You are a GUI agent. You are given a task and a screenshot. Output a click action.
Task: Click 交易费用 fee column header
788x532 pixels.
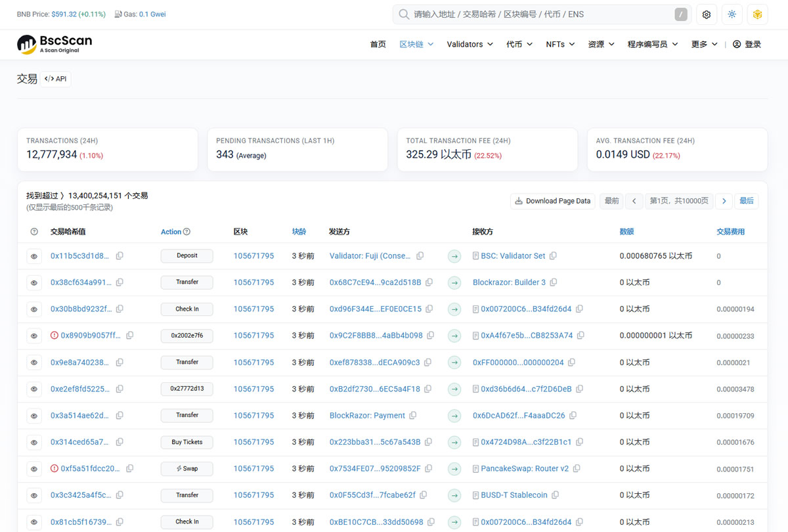point(731,232)
